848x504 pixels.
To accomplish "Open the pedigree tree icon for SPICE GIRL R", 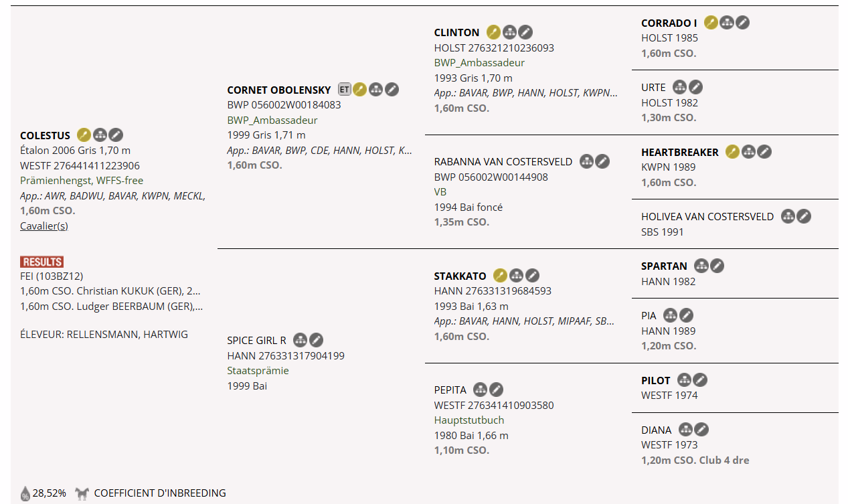I will tap(301, 340).
